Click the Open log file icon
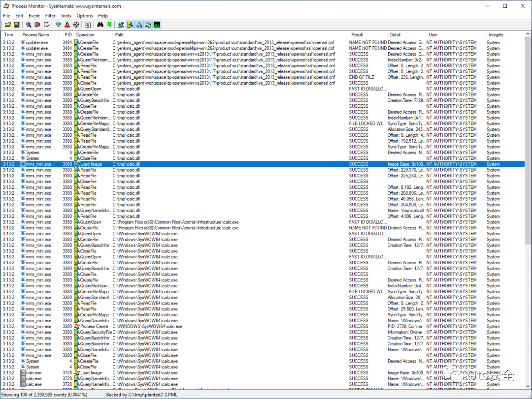The width and height of the screenshot is (532, 399). click(8, 25)
